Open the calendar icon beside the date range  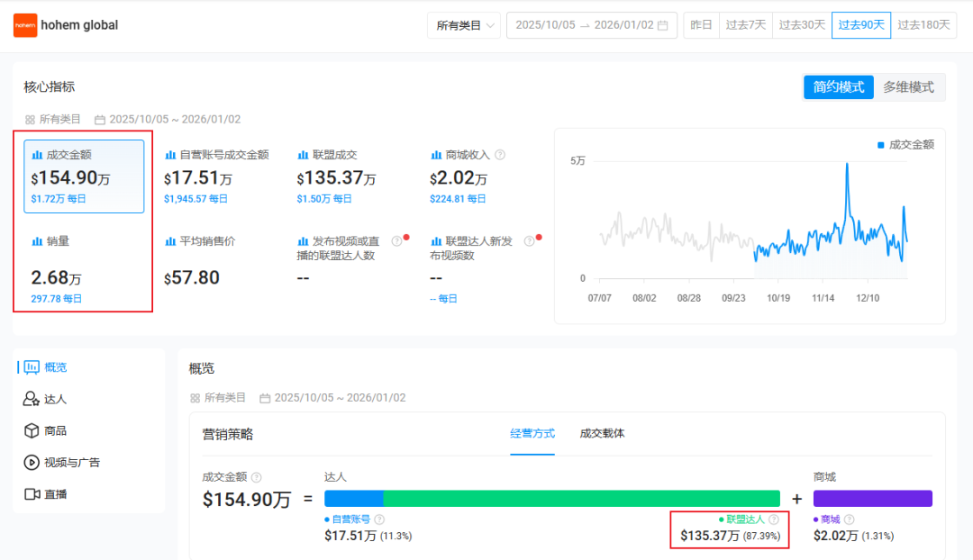tap(664, 25)
